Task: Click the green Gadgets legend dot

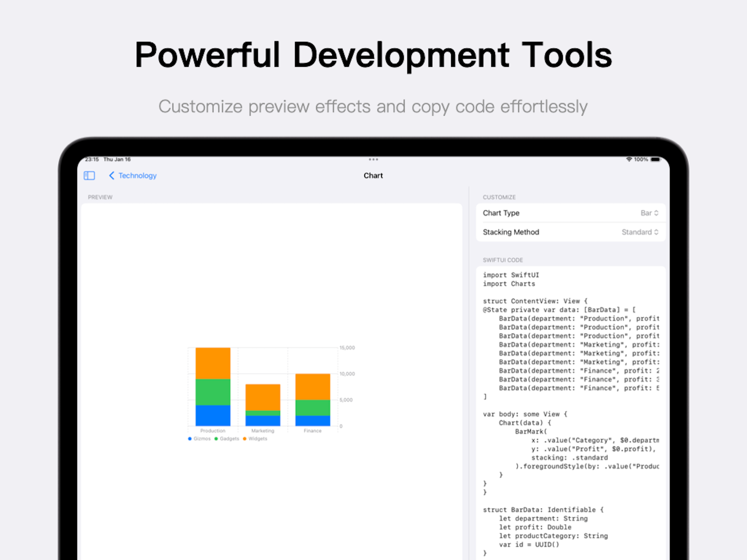Action: pos(216,439)
